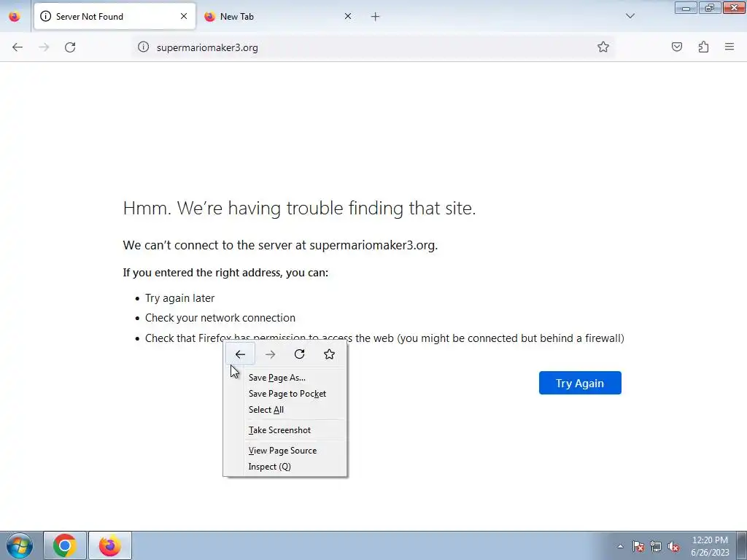Show hidden system tray icons arrow

pyautogui.click(x=620, y=546)
